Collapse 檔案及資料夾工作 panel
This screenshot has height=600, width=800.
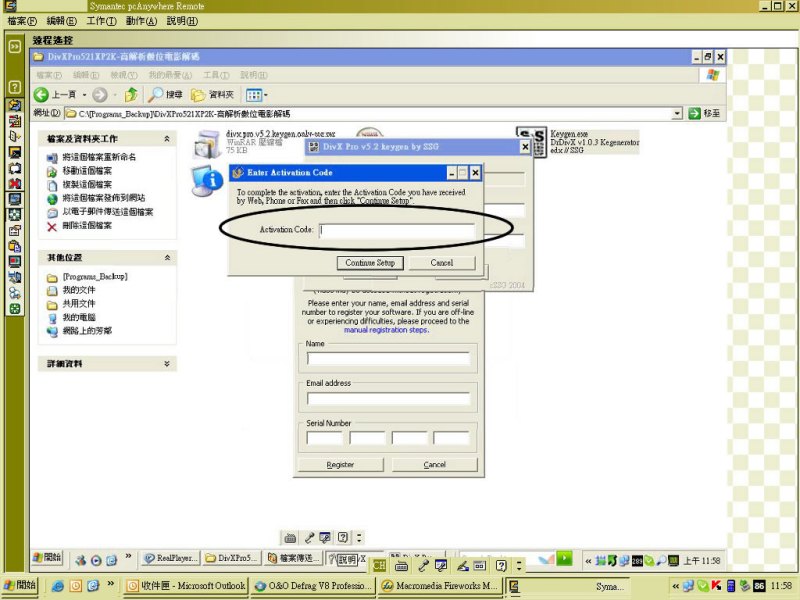point(167,139)
